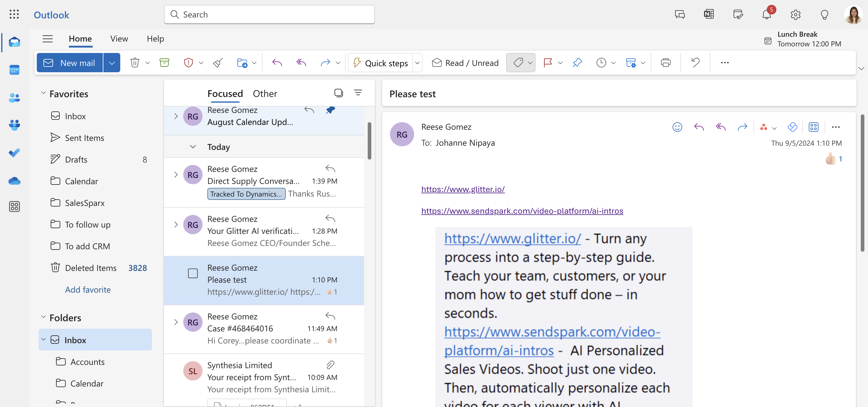Switch to the View ribbon tab
This screenshot has width=868, height=407.
119,39
